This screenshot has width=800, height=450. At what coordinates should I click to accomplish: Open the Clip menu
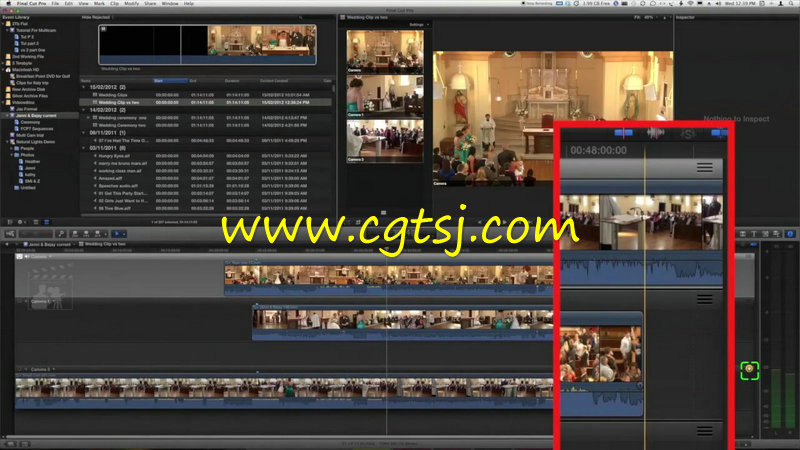click(114, 4)
